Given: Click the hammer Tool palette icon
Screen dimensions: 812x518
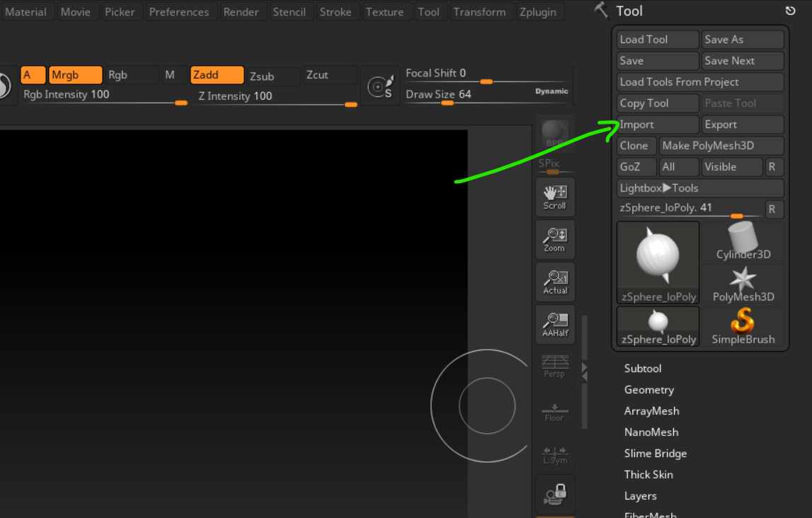Looking at the screenshot, I should [x=601, y=10].
